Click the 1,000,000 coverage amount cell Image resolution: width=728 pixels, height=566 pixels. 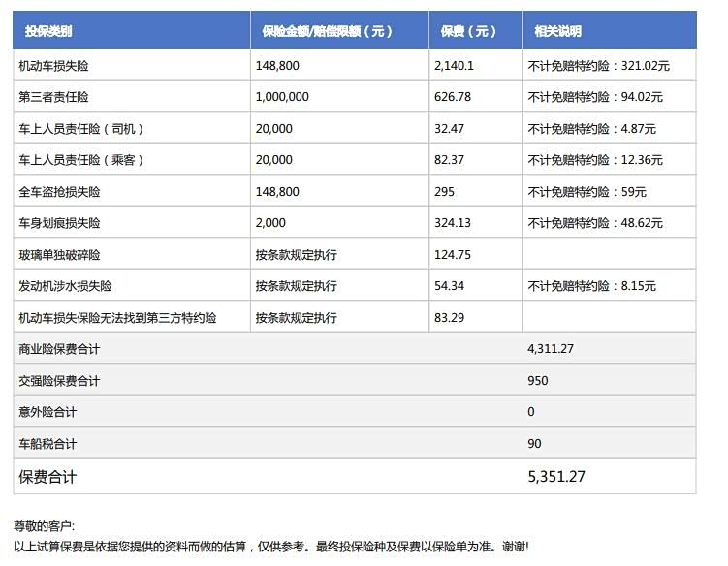282,97
